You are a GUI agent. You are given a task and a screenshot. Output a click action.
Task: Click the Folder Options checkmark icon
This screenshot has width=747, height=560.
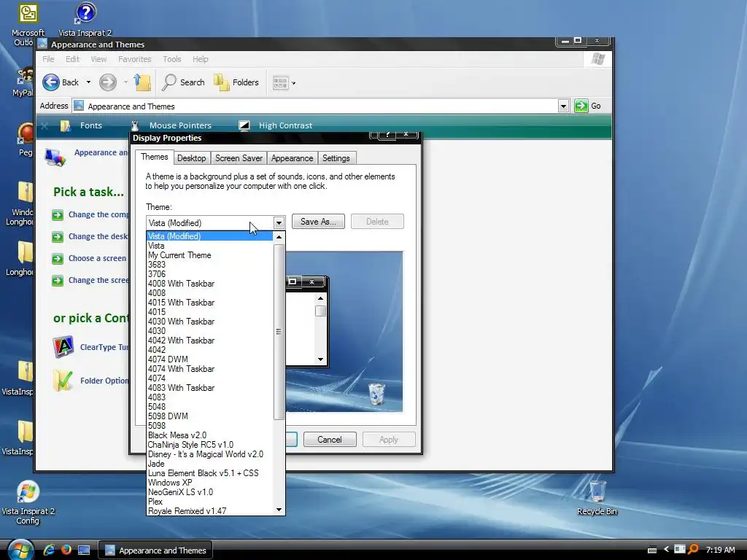pyautogui.click(x=63, y=381)
